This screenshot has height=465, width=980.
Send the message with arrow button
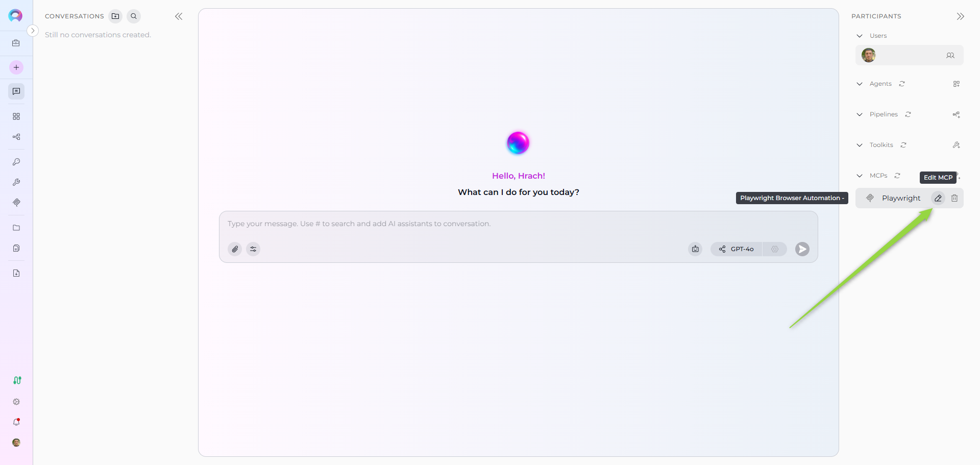coord(802,249)
